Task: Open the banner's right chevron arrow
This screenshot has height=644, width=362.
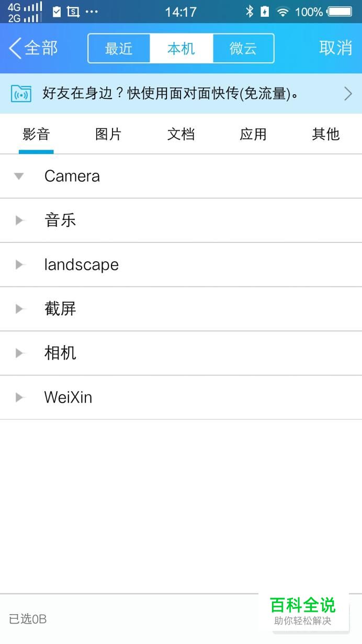Action: pyautogui.click(x=348, y=94)
